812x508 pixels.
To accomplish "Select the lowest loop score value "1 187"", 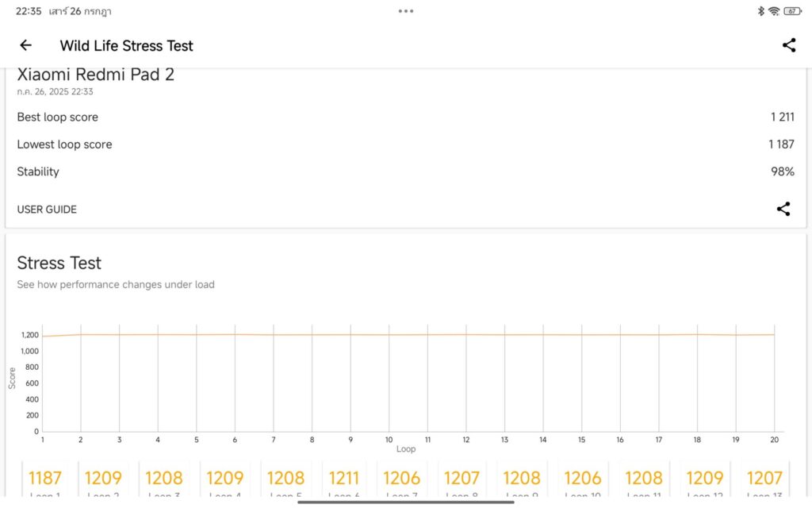I will coord(781,144).
